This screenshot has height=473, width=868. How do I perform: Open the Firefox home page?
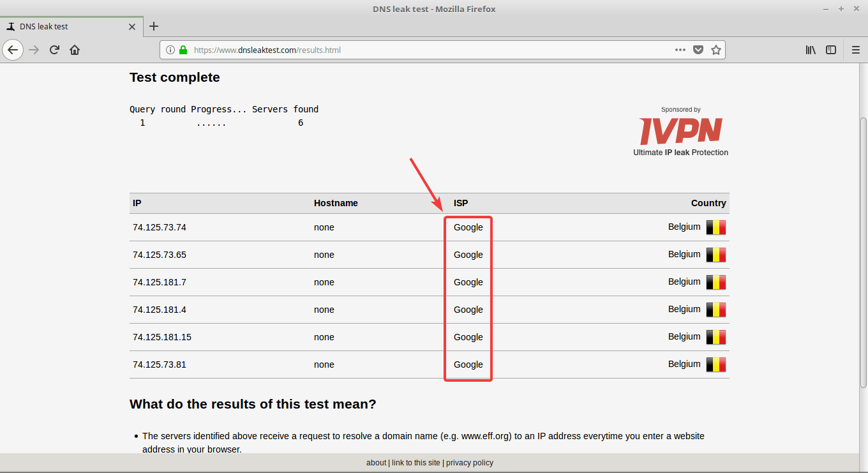coord(75,50)
